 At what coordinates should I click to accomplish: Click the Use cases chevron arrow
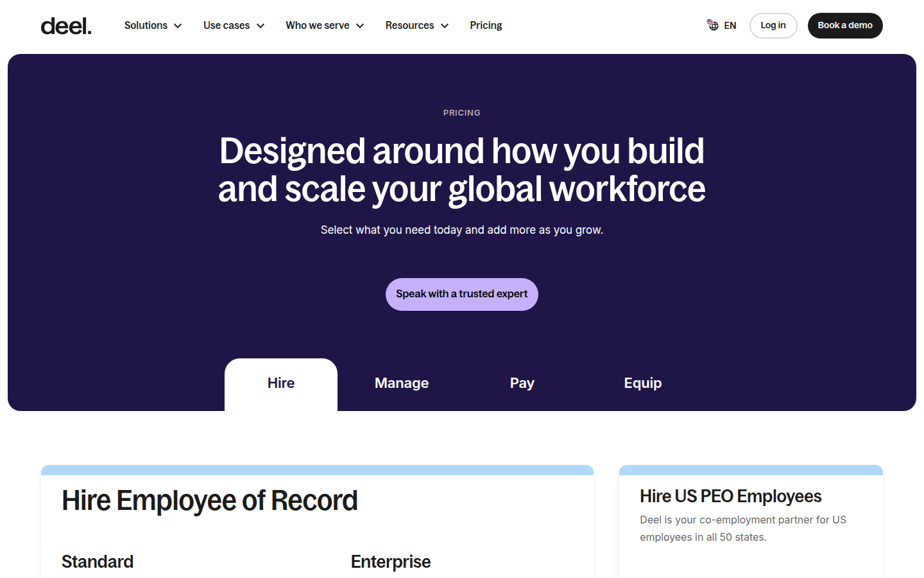click(x=261, y=26)
